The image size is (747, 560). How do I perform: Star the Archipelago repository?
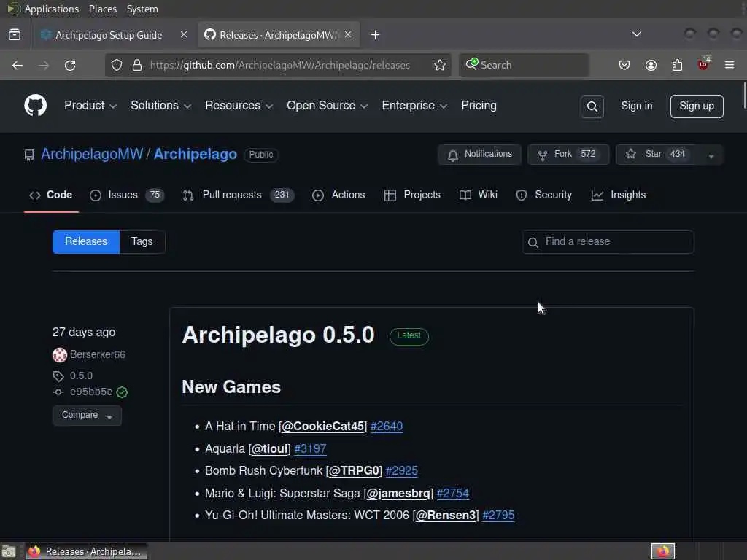point(658,155)
